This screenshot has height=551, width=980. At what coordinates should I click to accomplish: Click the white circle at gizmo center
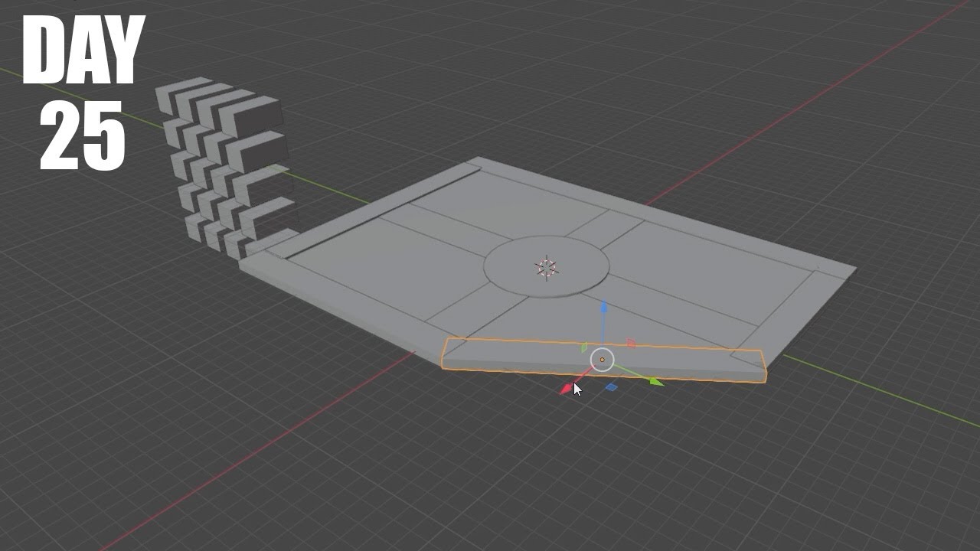click(x=603, y=360)
